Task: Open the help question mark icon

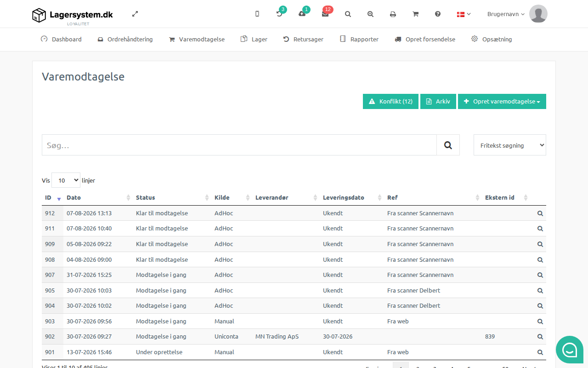Action: coord(438,14)
